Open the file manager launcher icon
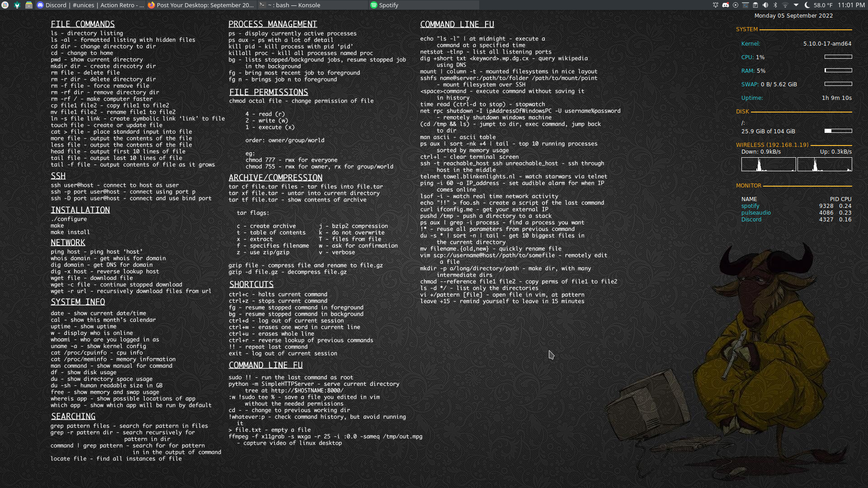This screenshot has height=488, width=868. [28, 5]
